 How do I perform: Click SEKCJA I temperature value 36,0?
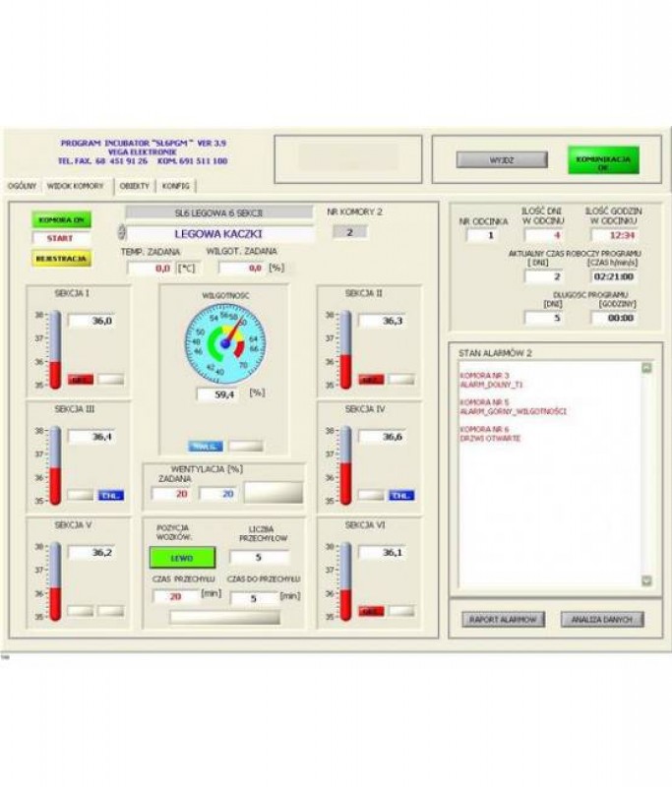pyautogui.click(x=92, y=321)
